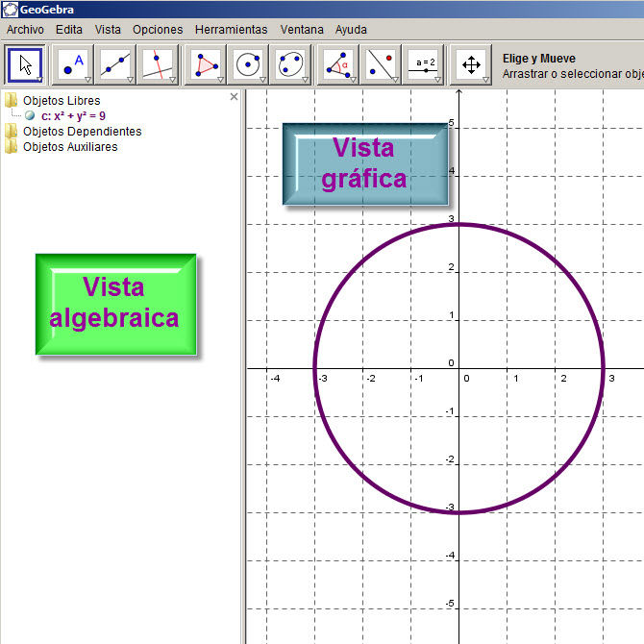The height and width of the screenshot is (644, 644).
Task: Expand the Objetos Dependientes folder
Action: click(12, 131)
